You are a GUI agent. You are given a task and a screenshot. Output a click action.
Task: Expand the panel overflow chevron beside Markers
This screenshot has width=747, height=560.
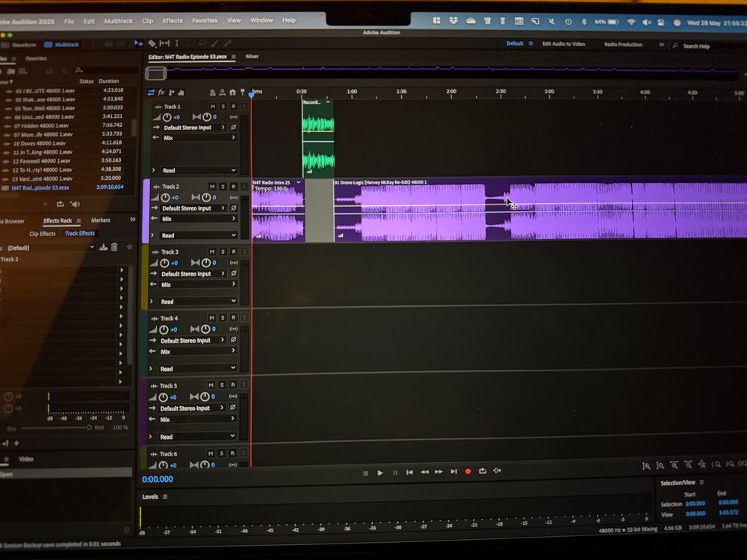coord(132,220)
